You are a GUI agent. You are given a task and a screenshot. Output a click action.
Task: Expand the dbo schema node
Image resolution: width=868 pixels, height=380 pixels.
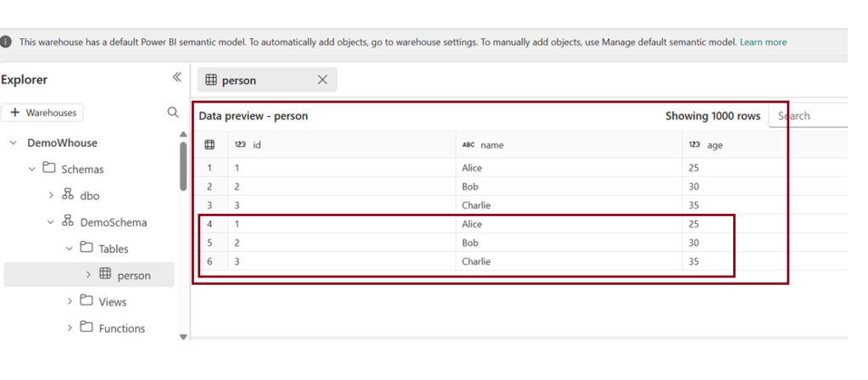pyautogui.click(x=51, y=195)
